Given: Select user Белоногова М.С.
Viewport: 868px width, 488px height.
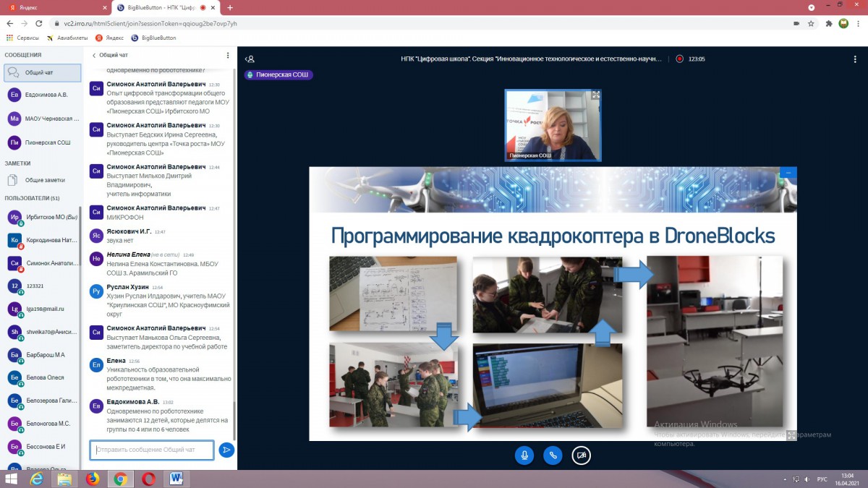Looking at the screenshot, I should pyautogui.click(x=42, y=424).
